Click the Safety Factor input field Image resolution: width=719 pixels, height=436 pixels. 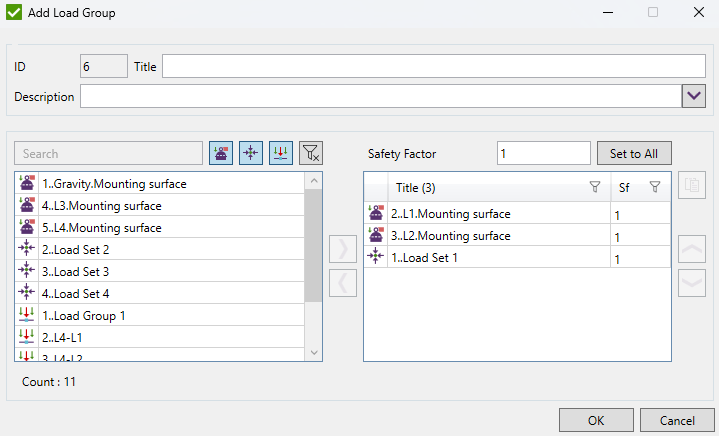click(543, 154)
